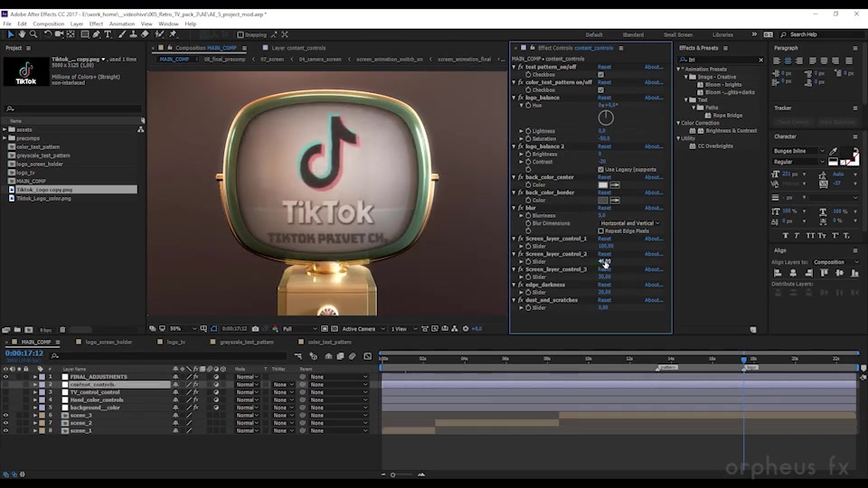
Task: Open the File menu
Action: tap(7, 23)
